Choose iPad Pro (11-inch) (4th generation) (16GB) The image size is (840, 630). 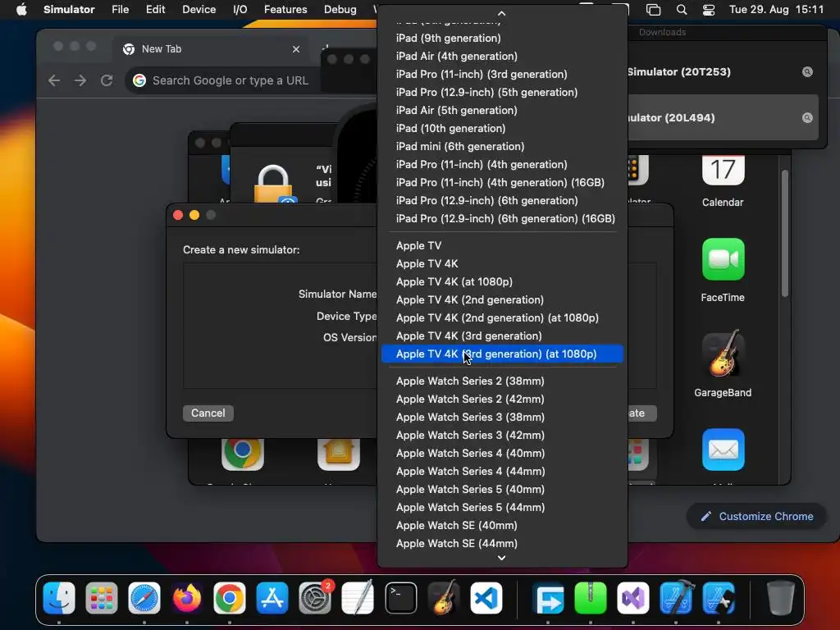[503, 182]
